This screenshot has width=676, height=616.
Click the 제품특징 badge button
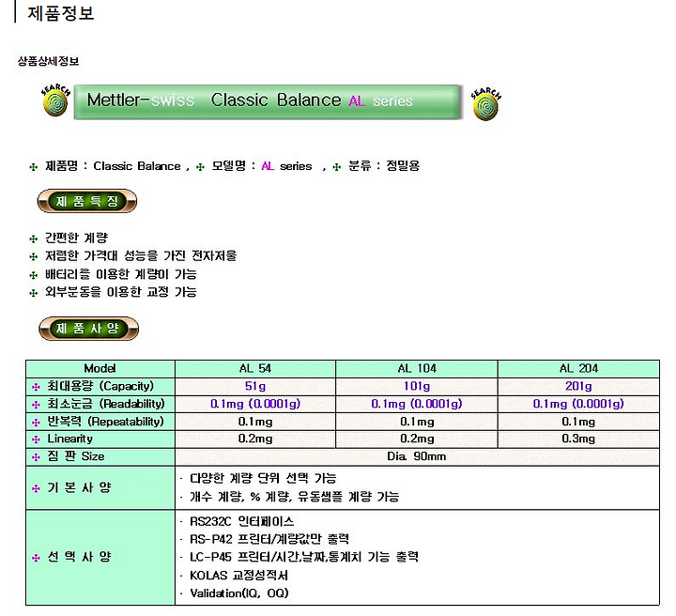pyautogui.click(x=87, y=201)
